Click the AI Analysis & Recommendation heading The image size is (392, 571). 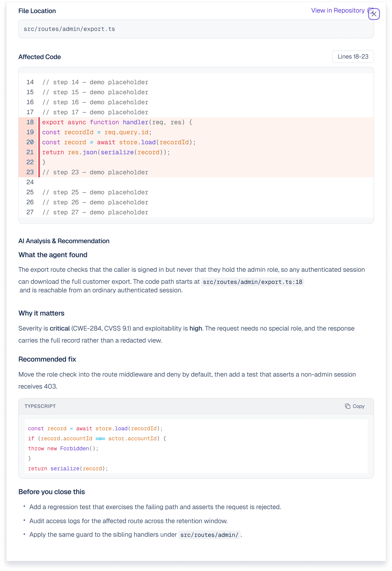(x=64, y=241)
